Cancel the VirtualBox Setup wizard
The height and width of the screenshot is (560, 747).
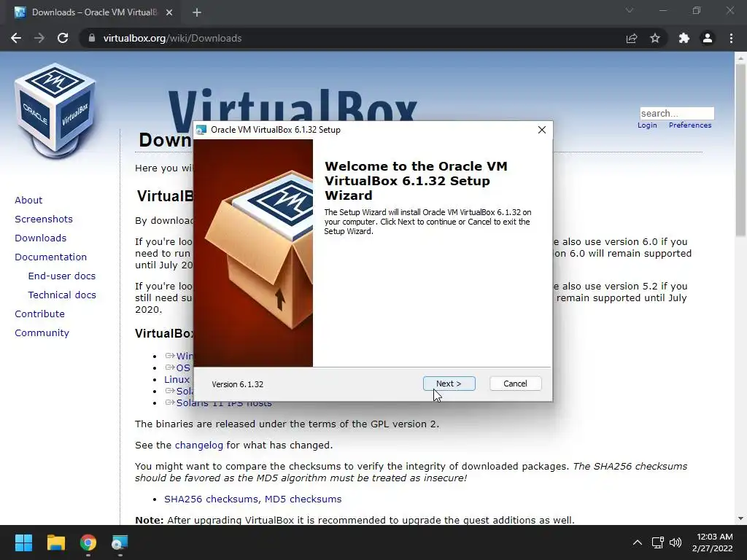(x=515, y=384)
